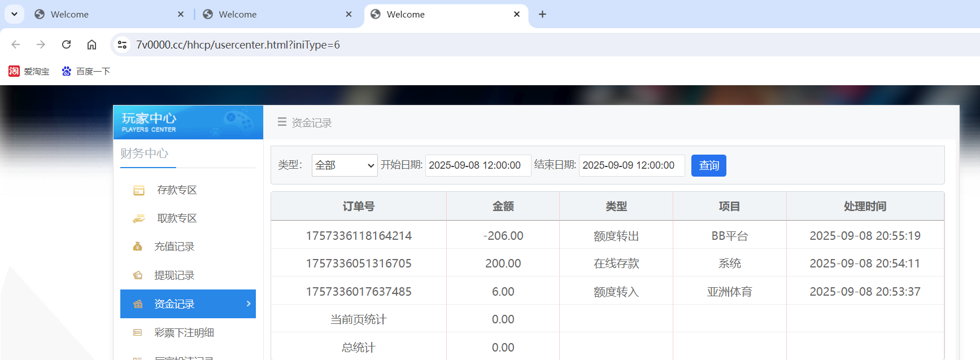980x360 pixels.
Task: Open a new browser tab
Action: point(542,14)
